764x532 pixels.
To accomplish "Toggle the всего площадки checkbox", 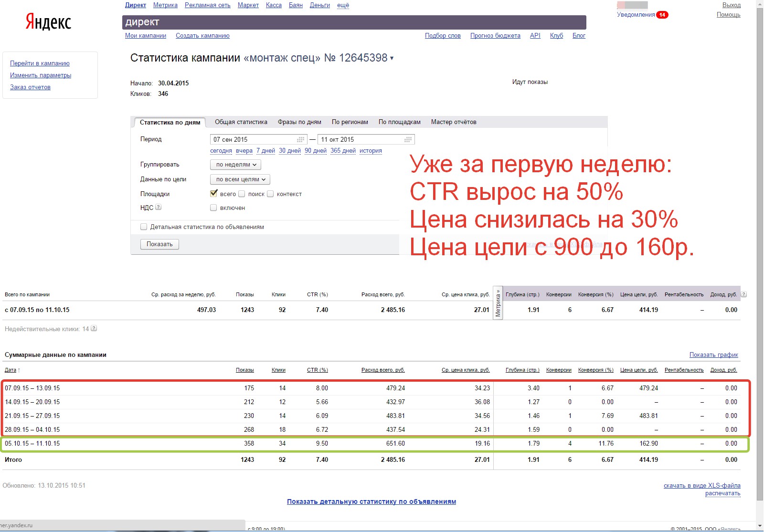I will point(213,193).
